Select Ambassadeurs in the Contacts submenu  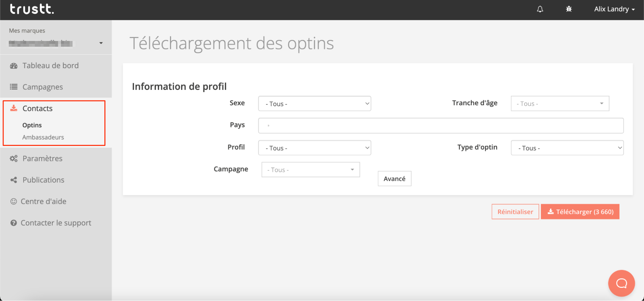(x=43, y=137)
